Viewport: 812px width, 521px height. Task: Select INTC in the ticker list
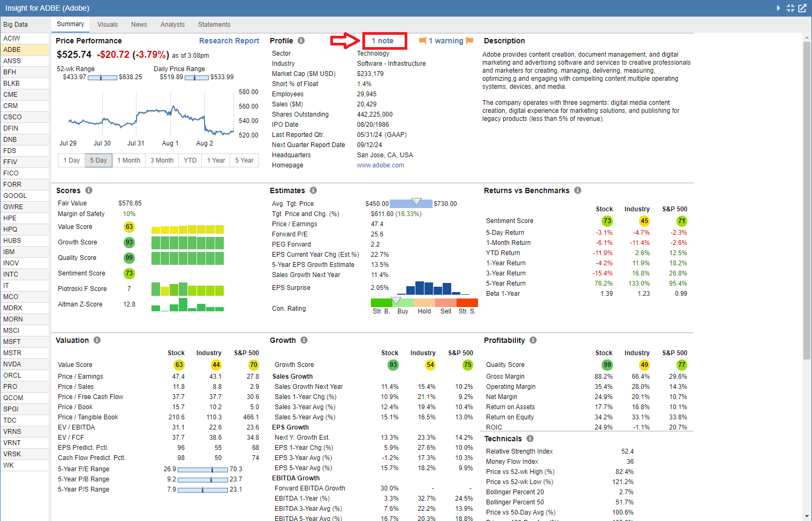coord(25,274)
